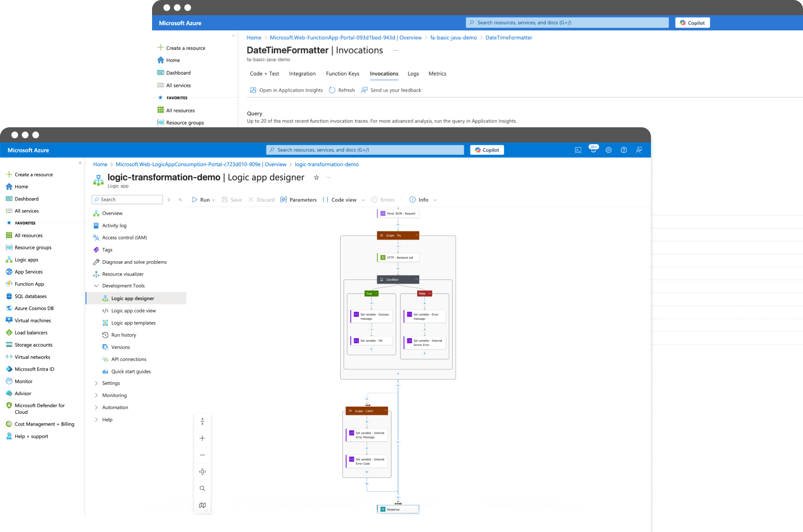Viewport: 803px width, 532px height.
Task: Open Cloud Shell icon in top bar
Action: [x=578, y=150]
